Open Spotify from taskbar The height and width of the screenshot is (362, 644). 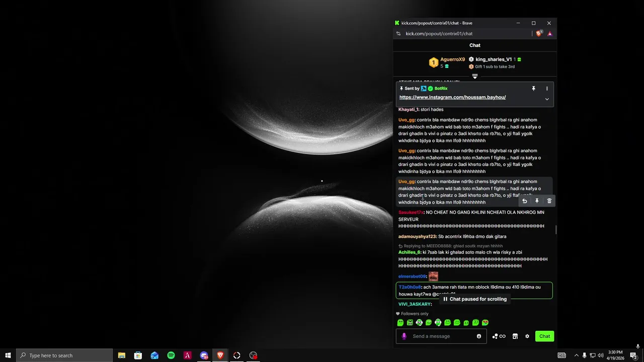pos(171,355)
